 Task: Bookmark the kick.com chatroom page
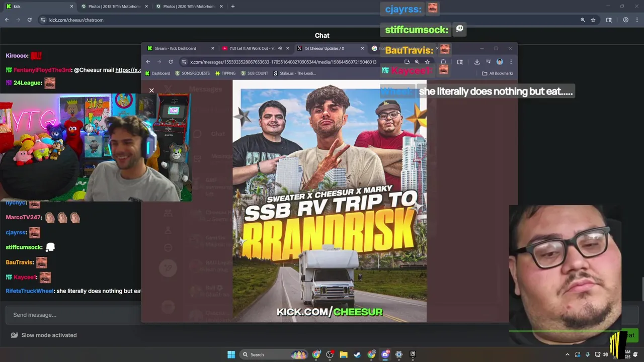593,20
